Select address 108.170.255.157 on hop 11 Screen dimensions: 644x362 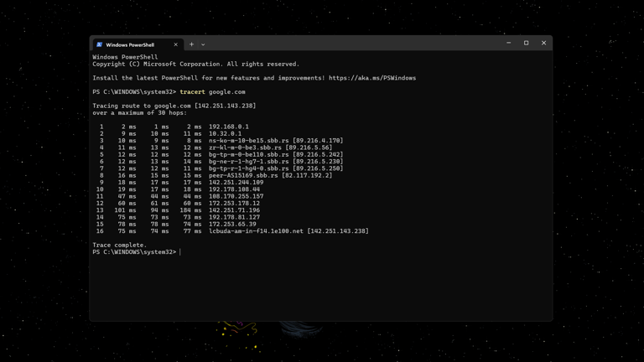(236, 197)
